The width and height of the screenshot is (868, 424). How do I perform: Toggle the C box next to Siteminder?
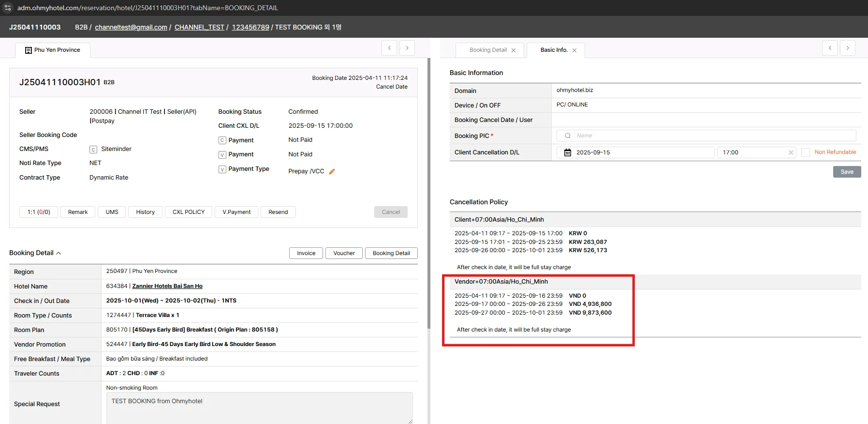(x=93, y=150)
